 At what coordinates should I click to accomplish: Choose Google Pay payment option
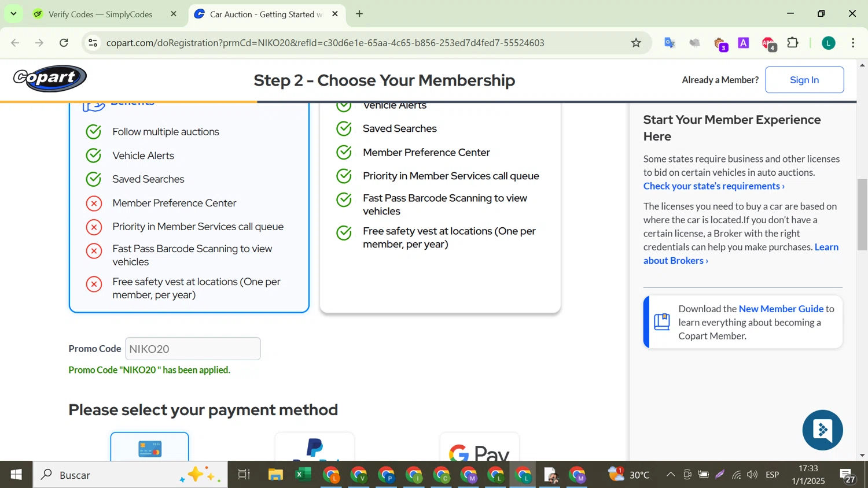tap(480, 447)
